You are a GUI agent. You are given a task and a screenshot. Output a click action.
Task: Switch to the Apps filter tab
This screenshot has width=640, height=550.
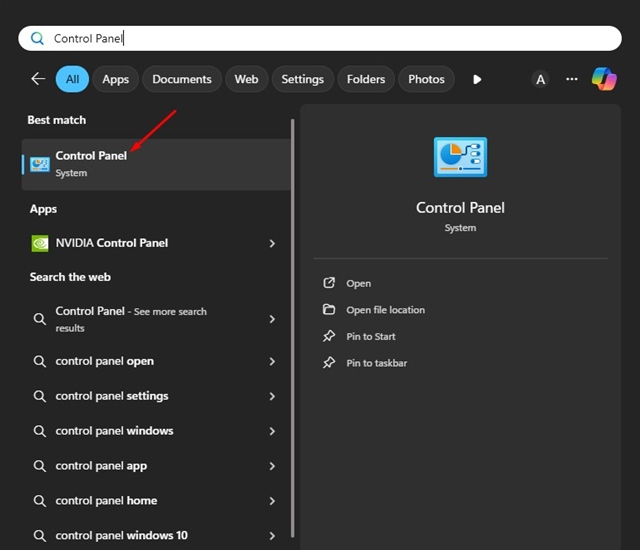(x=116, y=79)
